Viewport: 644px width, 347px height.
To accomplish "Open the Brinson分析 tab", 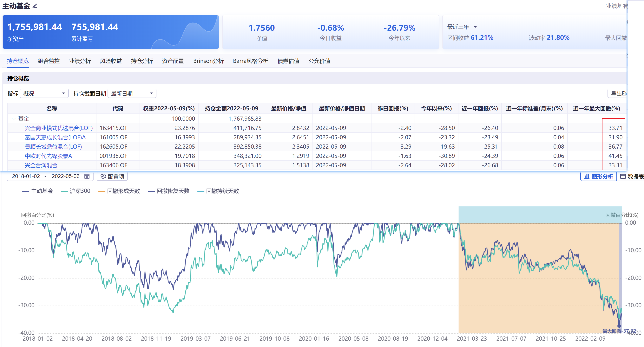I will [x=208, y=61].
